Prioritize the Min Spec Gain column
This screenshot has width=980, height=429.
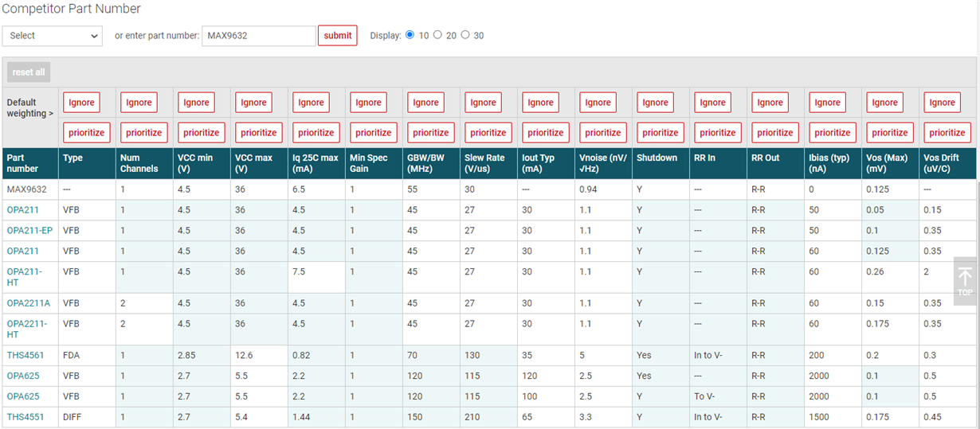[x=373, y=133]
